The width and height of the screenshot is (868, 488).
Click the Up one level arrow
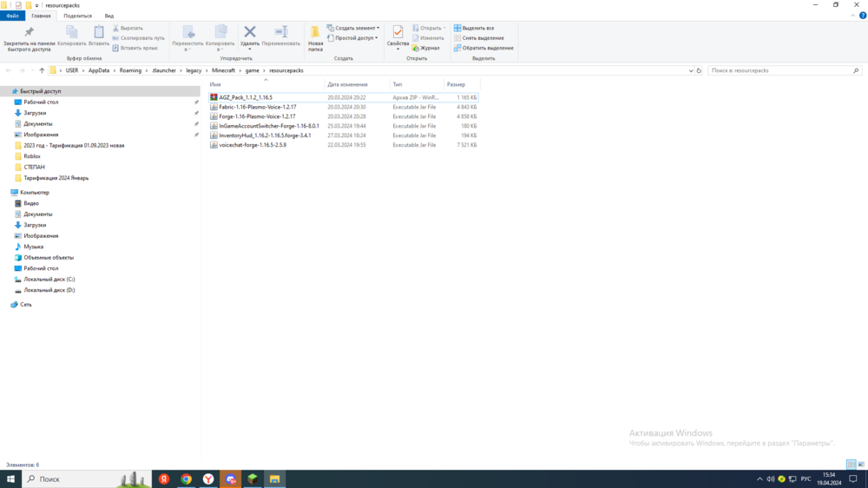(x=42, y=70)
